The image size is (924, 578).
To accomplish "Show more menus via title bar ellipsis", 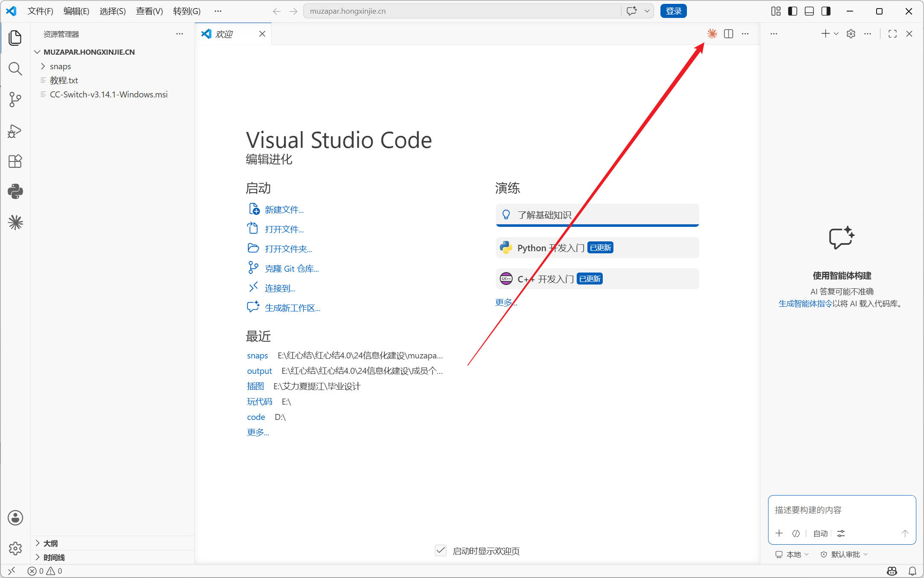I will (x=218, y=11).
